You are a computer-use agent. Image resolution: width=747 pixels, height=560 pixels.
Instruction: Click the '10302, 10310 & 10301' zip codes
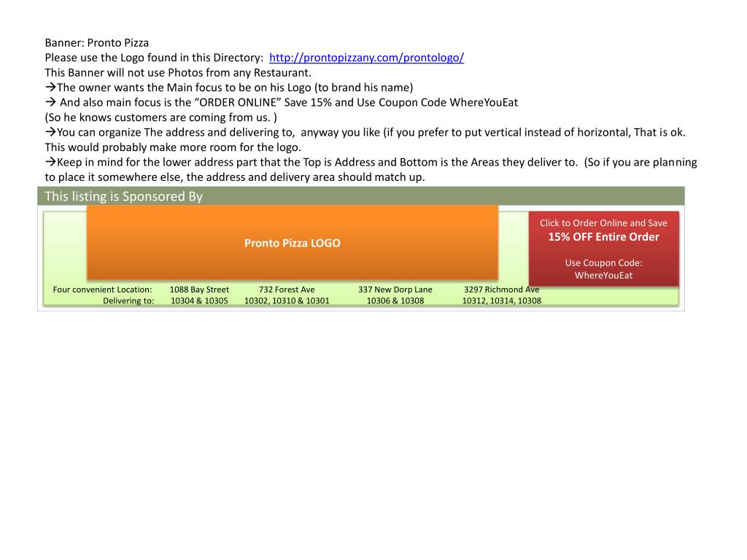[287, 301]
